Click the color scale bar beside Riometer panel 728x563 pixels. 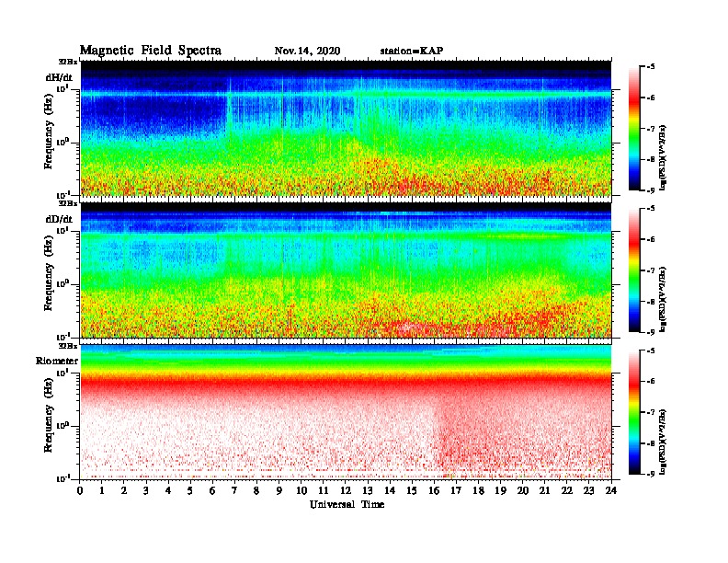634,412
